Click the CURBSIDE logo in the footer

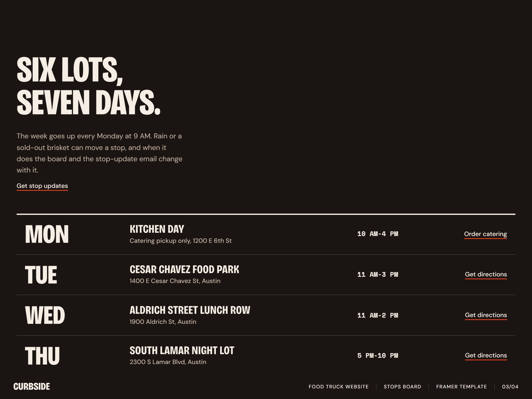[32, 387]
